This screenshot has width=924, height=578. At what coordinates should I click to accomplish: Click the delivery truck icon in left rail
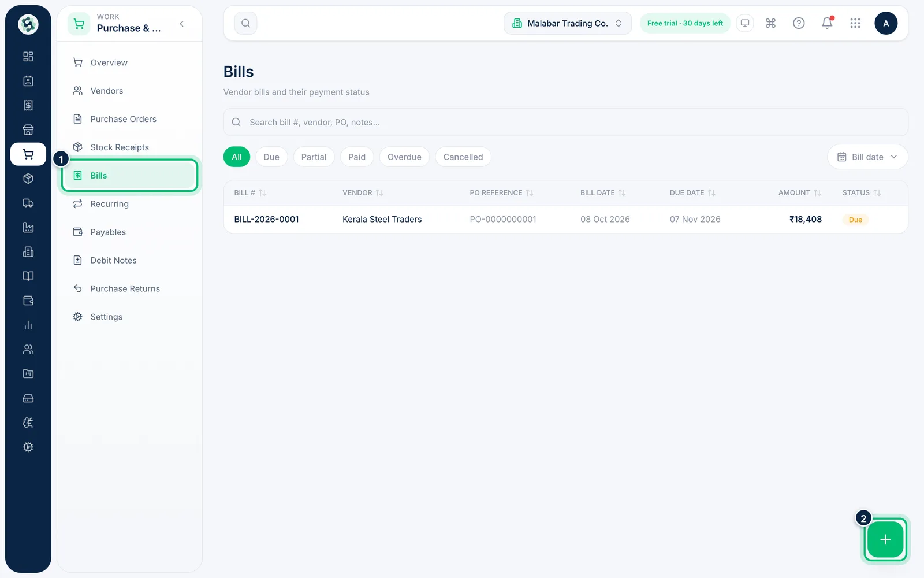click(x=28, y=203)
